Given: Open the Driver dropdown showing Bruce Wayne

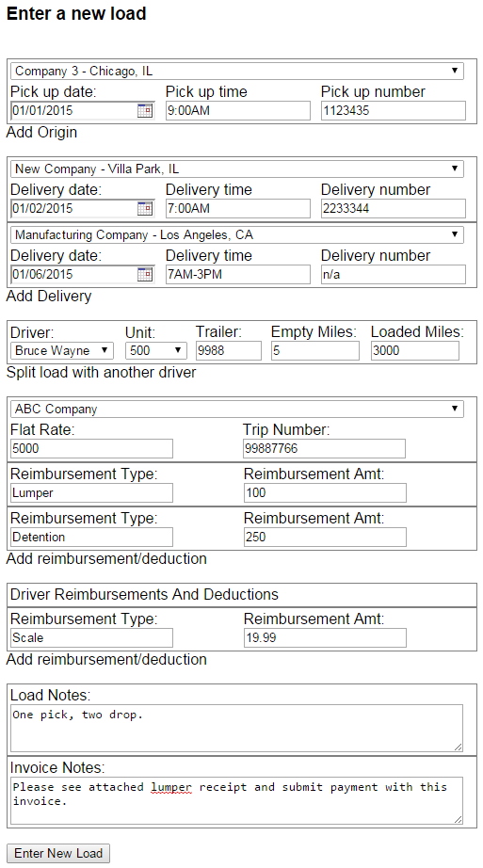Looking at the screenshot, I should 62,350.
